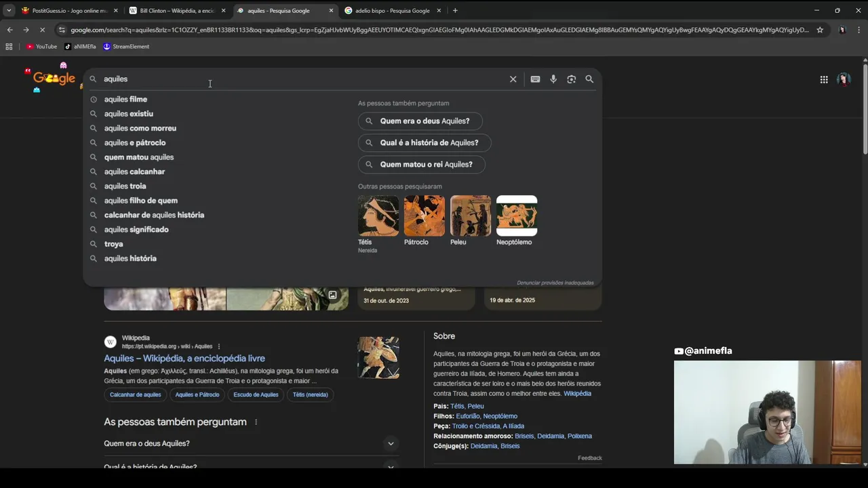868x488 pixels.
Task: Open the Google account avatar
Action: 844,79
